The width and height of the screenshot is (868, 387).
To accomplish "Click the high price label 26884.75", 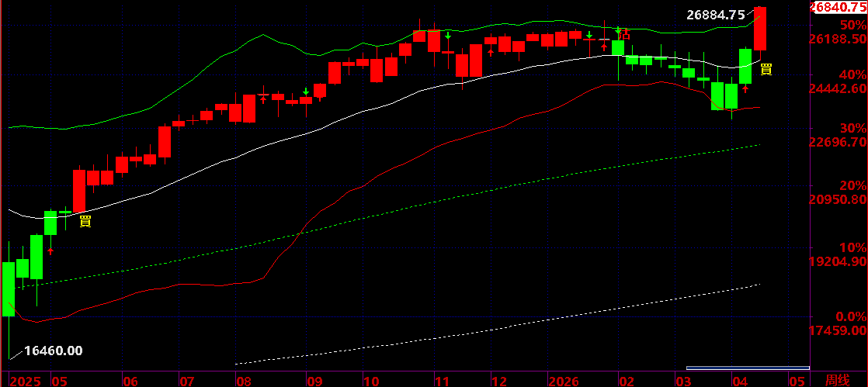I will pos(716,15).
